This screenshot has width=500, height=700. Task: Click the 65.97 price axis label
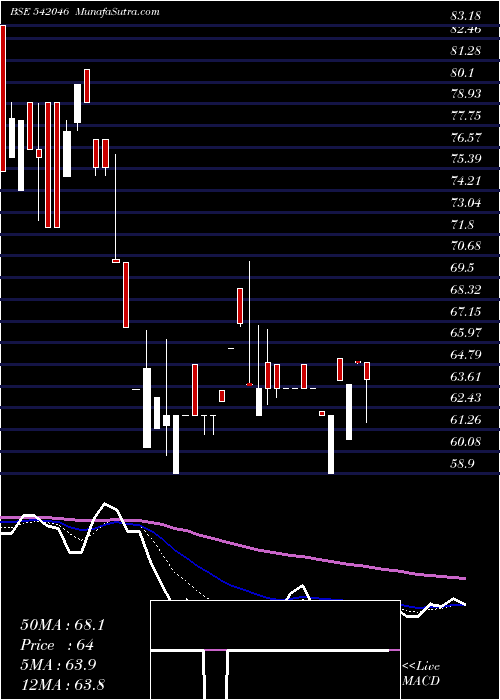(x=466, y=333)
